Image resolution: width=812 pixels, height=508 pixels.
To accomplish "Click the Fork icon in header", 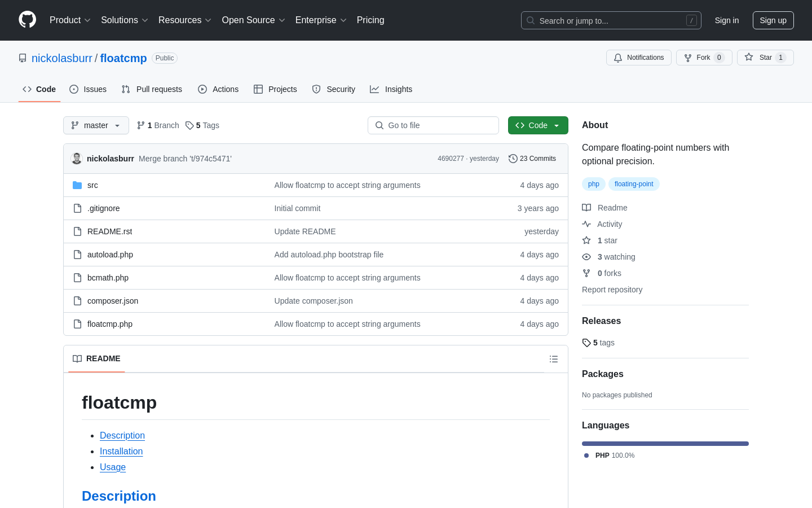I will [x=688, y=58].
